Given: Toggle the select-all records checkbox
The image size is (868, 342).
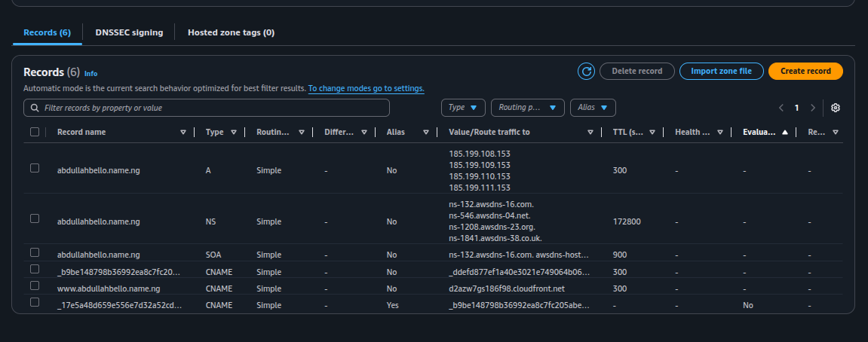Looking at the screenshot, I should 35,132.
